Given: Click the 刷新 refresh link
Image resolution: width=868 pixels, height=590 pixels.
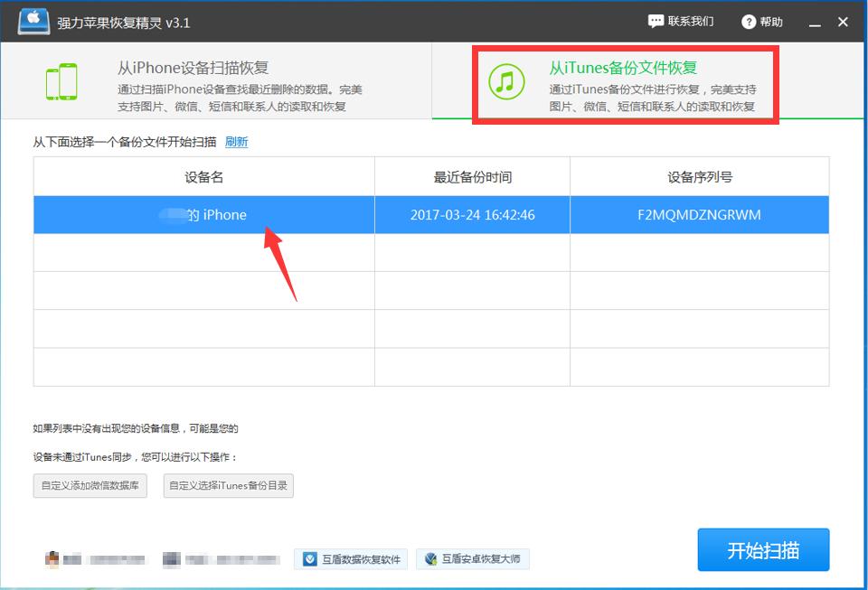Looking at the screenshot, I should coord(236,142).
